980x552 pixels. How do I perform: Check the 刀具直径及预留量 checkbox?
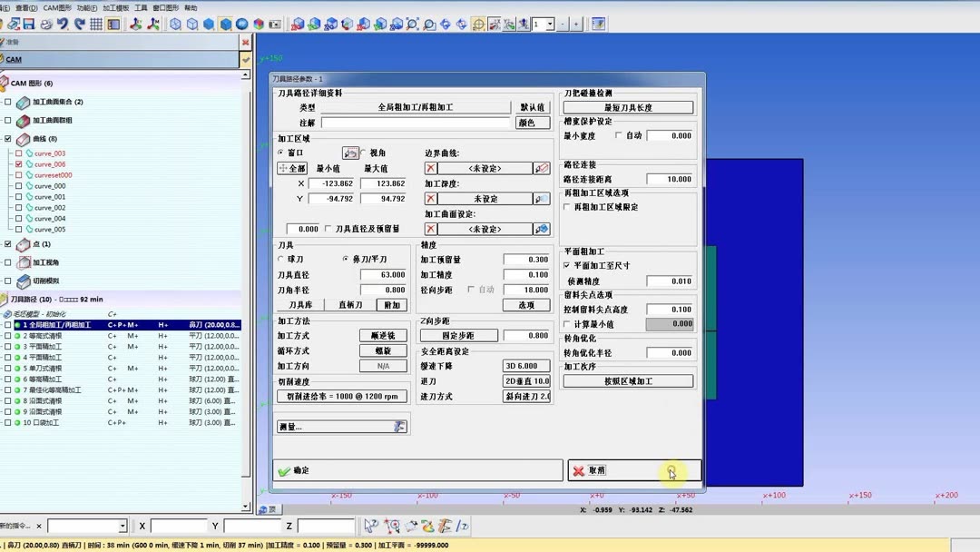point(327,229)
